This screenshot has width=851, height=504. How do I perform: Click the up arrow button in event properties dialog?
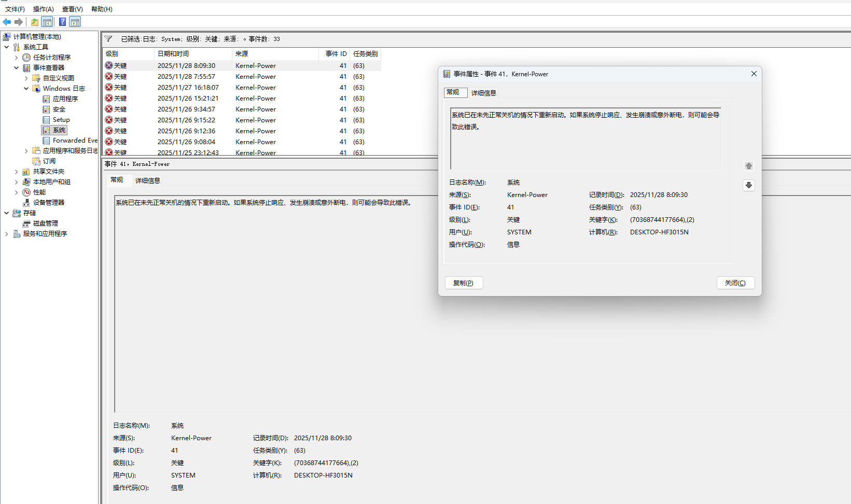tap(749, 166)
